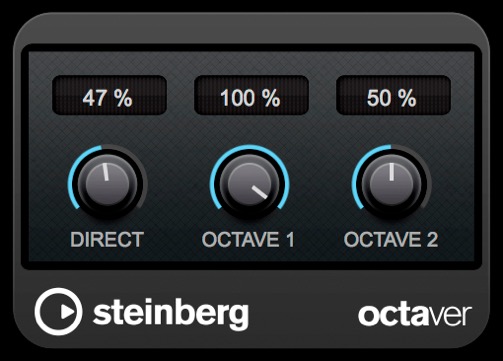This screenshot has height=361, width=503.
Task: Select the 47 % Direct value field
Action: (109, 95)
